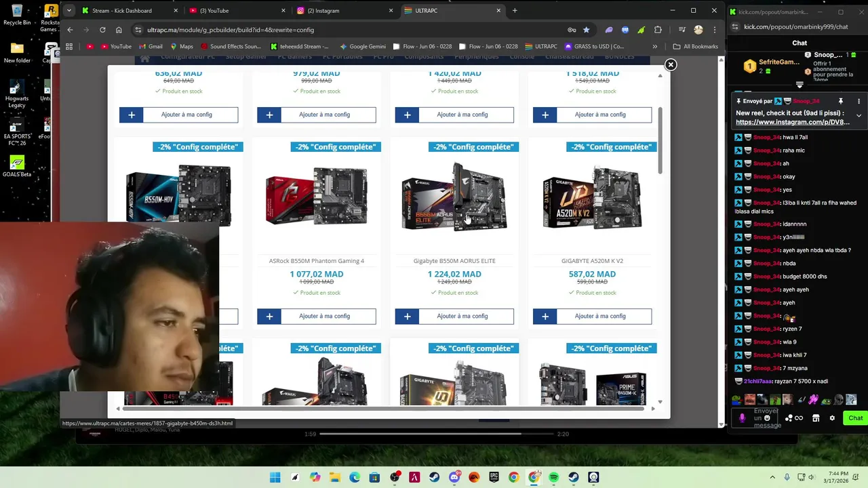This screenshot has width=868, height=488.
Task: Click plus icon under 636,02 MAD product
Action: coord(132,115)
